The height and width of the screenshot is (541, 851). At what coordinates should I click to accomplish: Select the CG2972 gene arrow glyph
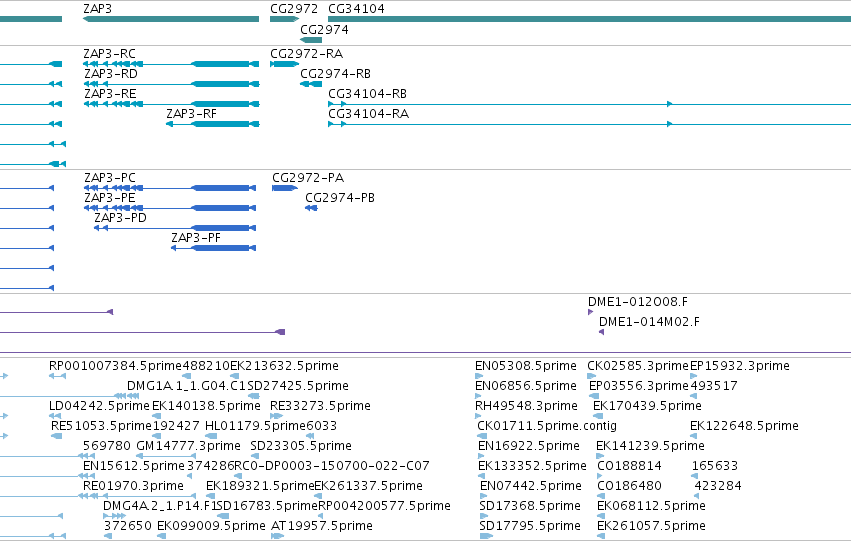coord(284,19)
